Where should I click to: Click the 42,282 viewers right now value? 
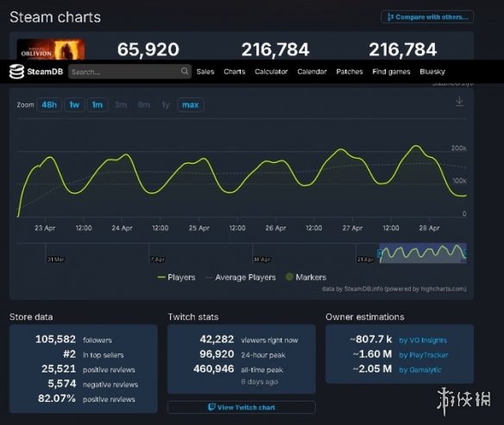pos(217,340)
